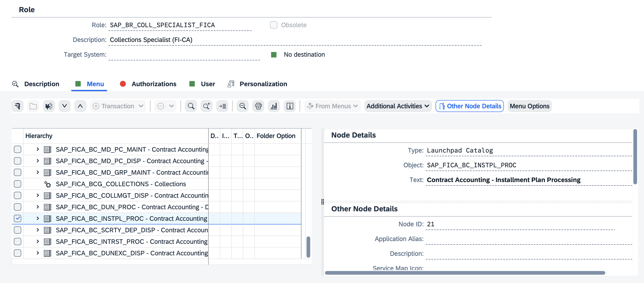Click the Application Alias input field
The height and width of the screenshot is (283, 644).
[x=529, y=239]
